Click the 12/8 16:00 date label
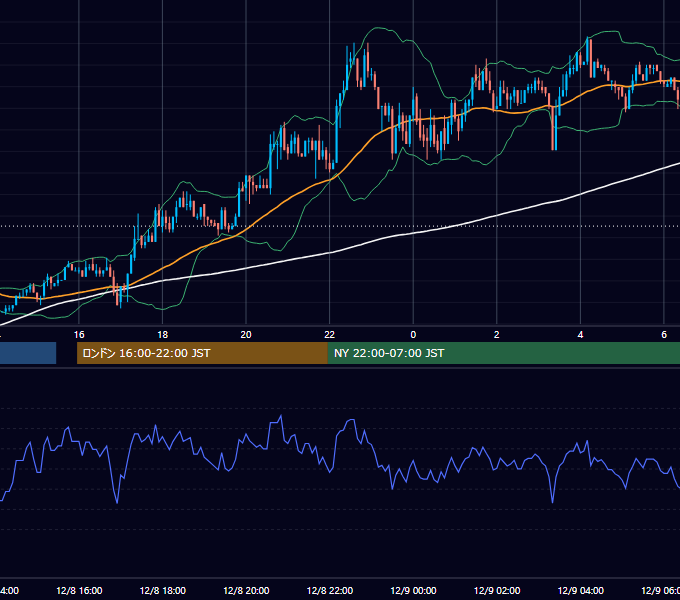This screenshot has height=600, width=680. click(79, 591)
